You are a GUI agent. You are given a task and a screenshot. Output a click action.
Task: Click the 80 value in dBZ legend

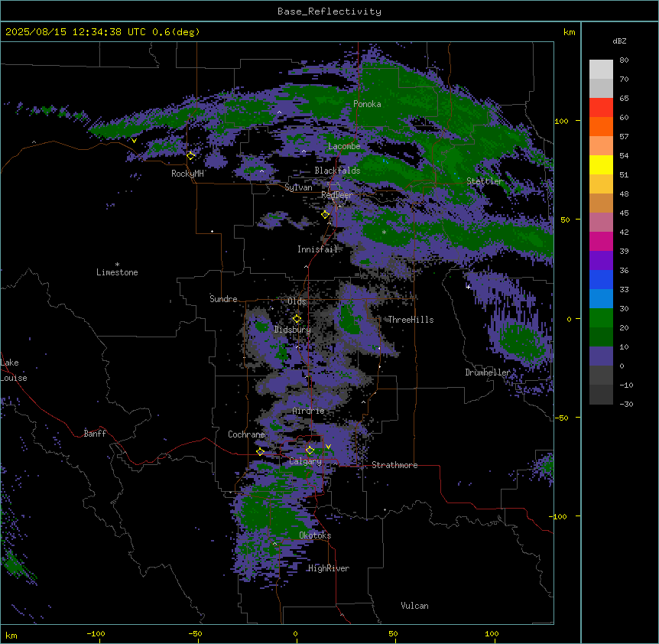click(624, 60)
